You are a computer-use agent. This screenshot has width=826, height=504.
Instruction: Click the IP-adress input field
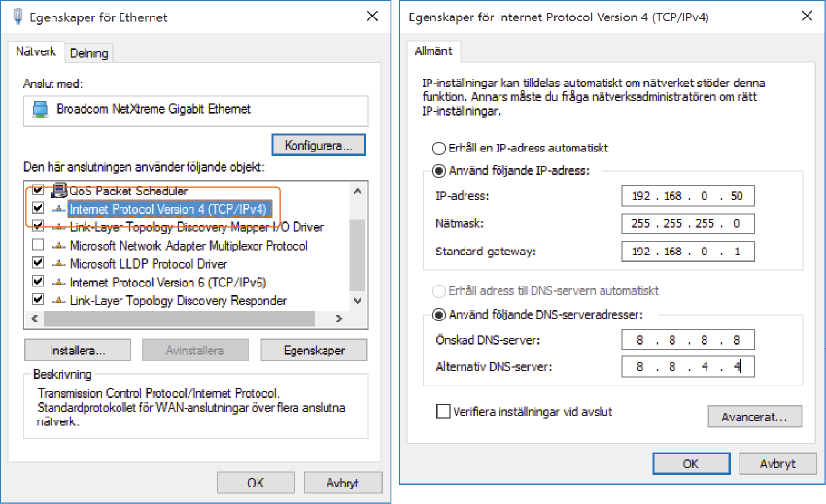(x=687, y=197)
